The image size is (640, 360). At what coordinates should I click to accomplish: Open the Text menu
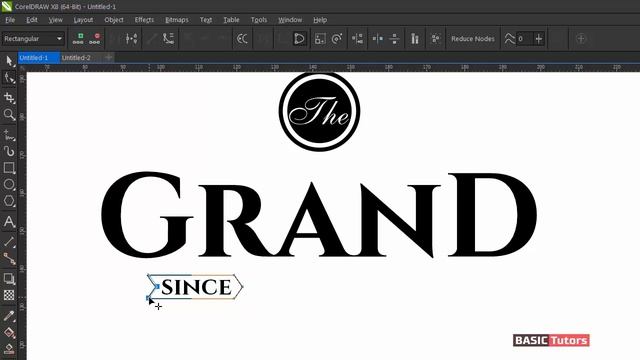point(206,20)
